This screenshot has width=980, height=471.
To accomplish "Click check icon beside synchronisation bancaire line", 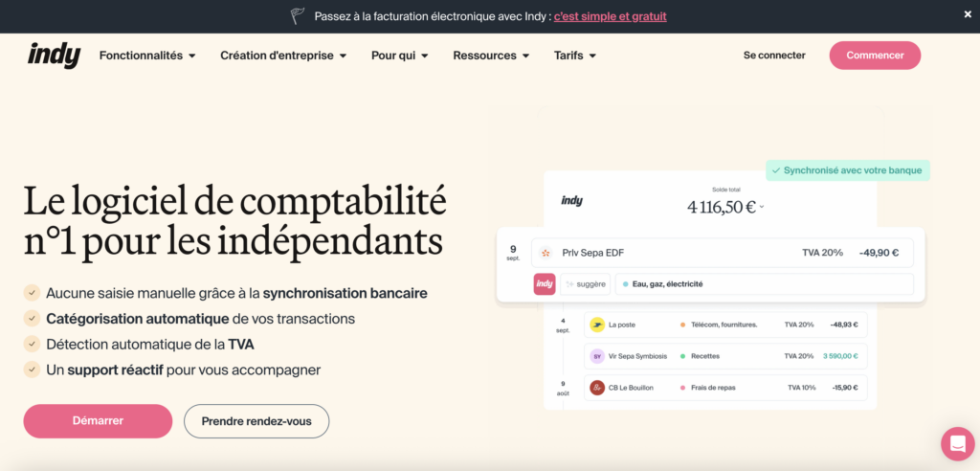I will click(x=32, y=293).
